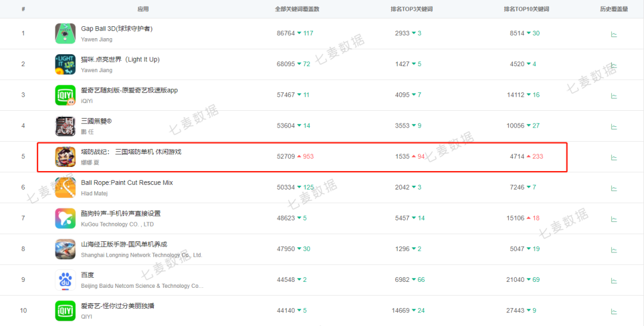
Task: Click the 排名TOP3关键词 column header
Action: point(411,9)
